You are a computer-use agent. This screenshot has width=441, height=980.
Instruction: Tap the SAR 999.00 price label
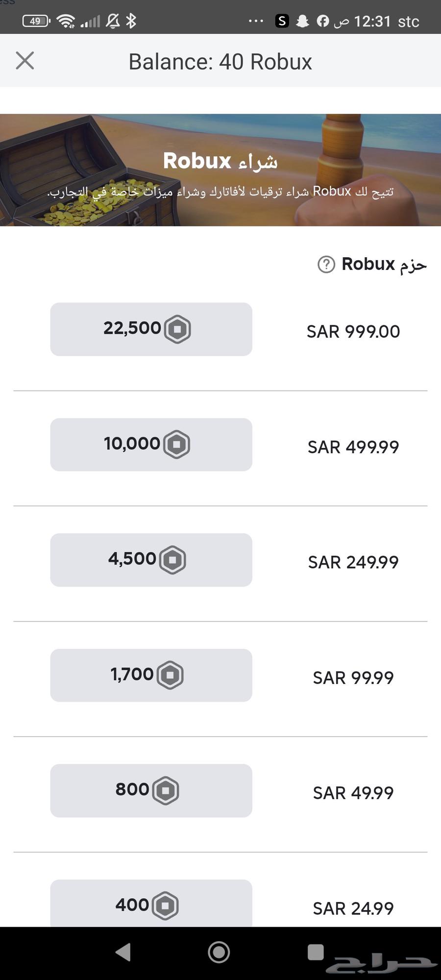click(x=353, y=332)
